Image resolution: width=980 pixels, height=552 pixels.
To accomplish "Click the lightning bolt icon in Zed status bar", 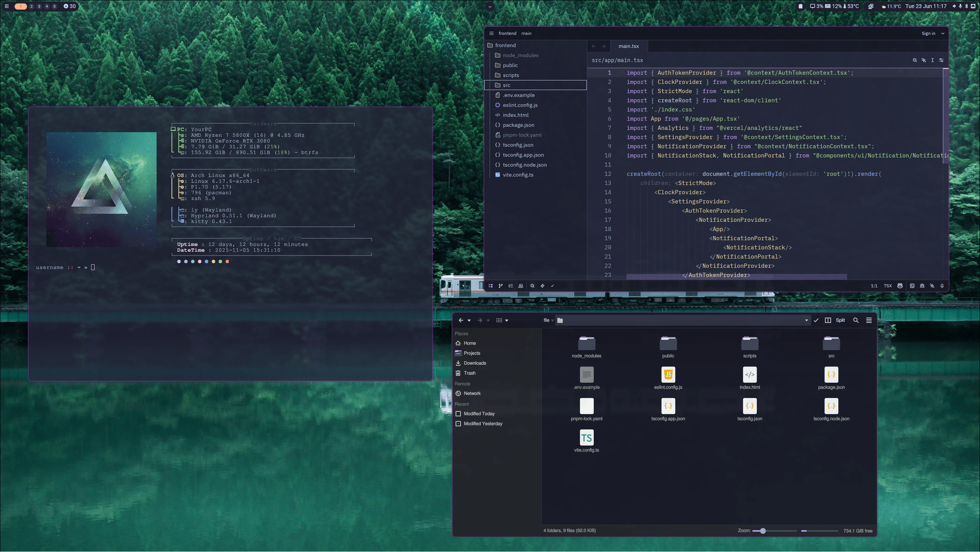I will pos(542,286).
